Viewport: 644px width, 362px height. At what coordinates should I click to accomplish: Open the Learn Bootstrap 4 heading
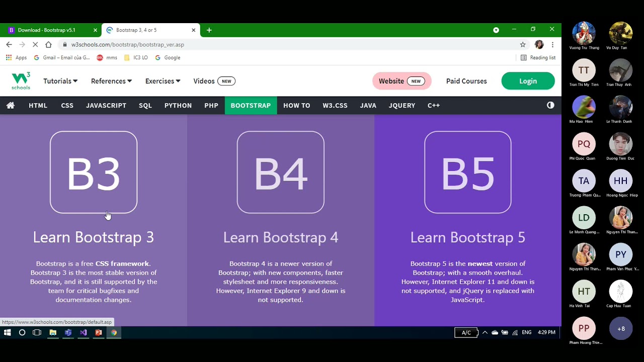pos(281,237)
